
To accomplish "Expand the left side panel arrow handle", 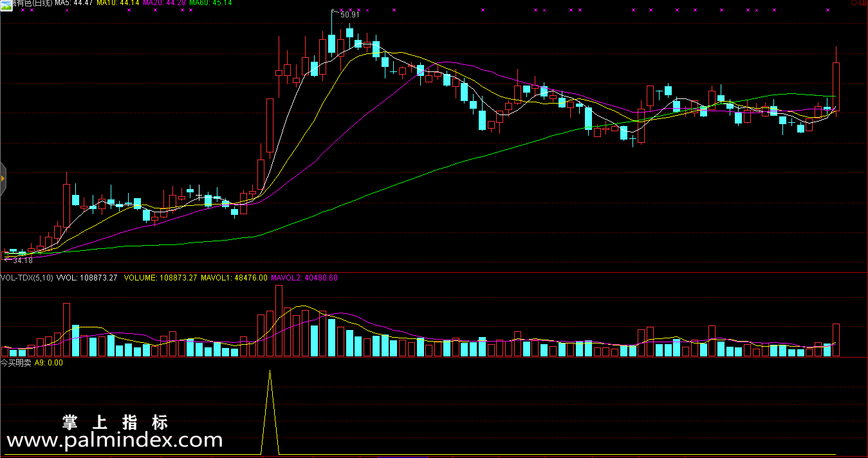I will (3, 179).
